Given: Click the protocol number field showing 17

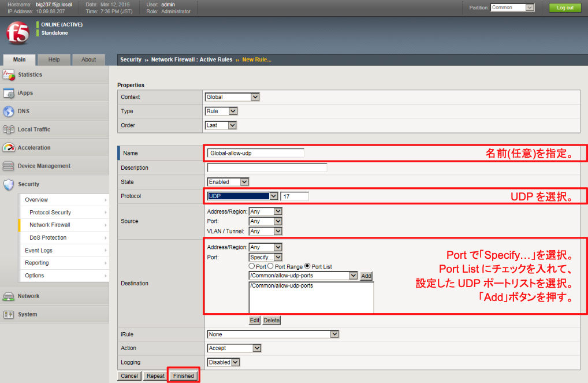Looking at the screenshot, I should (x=295, y=196).
